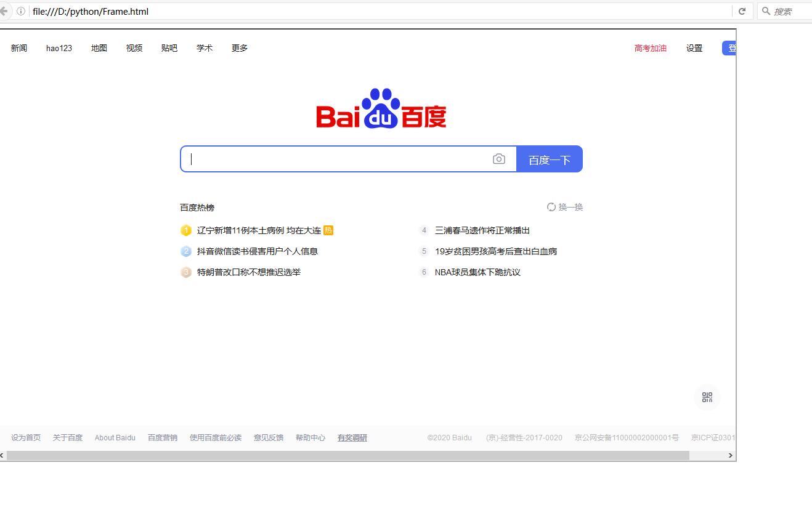
Task: Click the blue login button
Action: [x=729, y=48]
